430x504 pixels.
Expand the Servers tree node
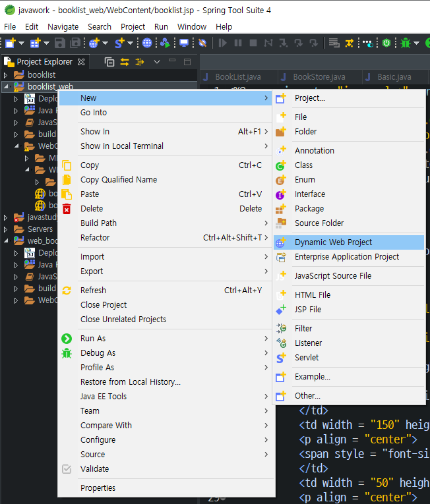click(x=5, y=229)
